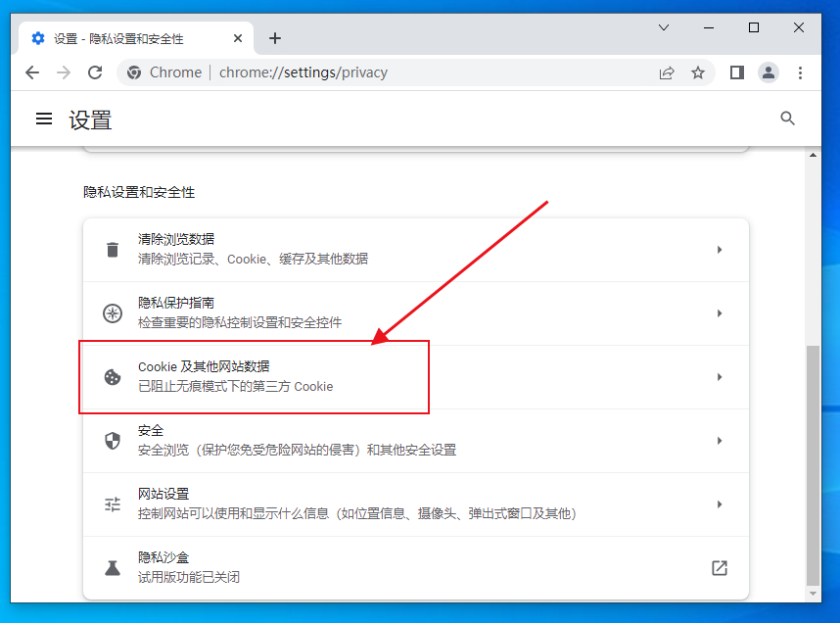
Task: Click text 试用版功能已关闭
Action: point(189,577)
